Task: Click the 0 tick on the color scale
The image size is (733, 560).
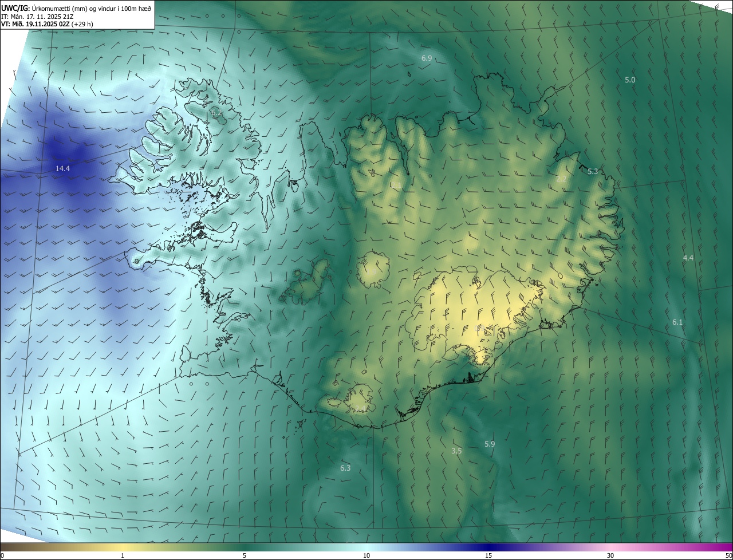Action: tap(2, 555)
